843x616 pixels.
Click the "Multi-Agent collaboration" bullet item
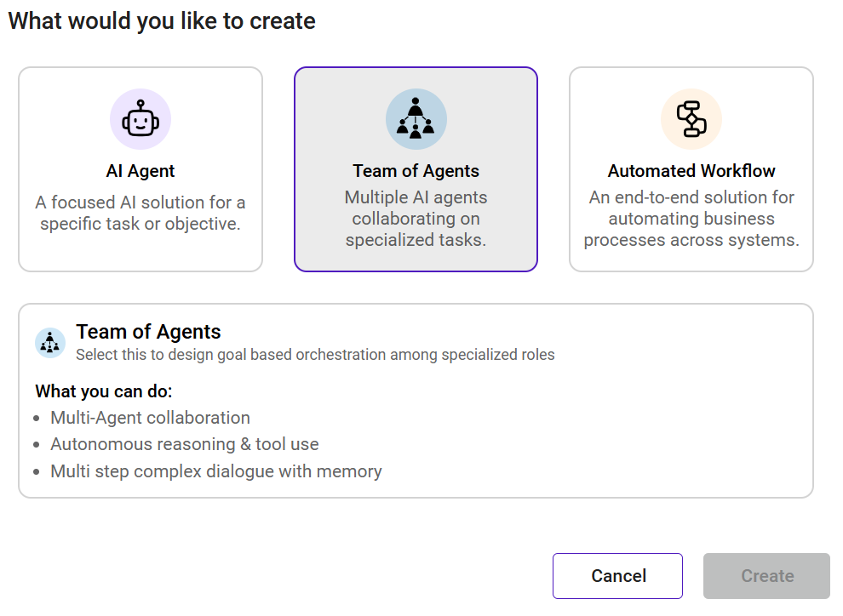click(150, 418)
